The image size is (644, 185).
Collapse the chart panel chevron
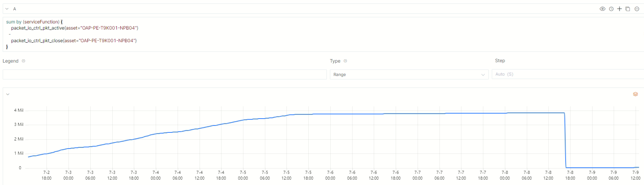pos(7,94)
